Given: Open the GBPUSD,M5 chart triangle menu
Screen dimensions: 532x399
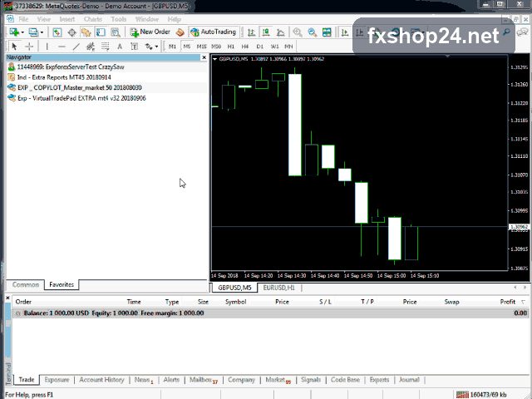Looking at the screenshot, I should (x=214, y=59).
